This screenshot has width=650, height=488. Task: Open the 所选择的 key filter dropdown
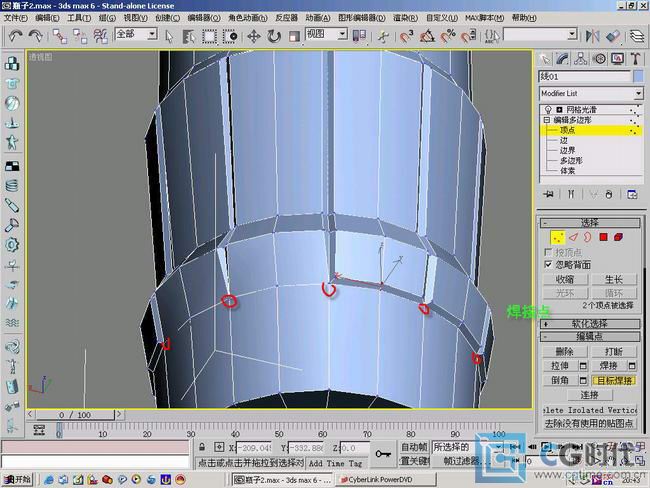click(499, 447)
